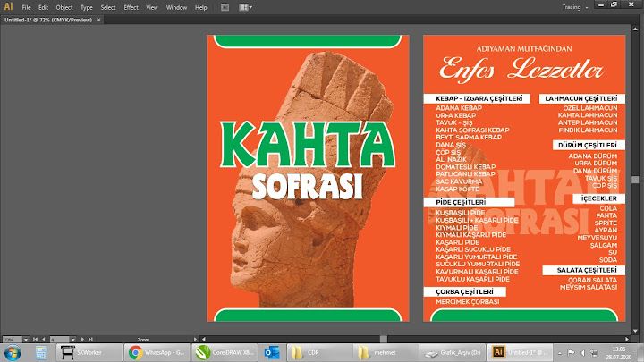
Task: Switch to the SKWorker taskbar window
Action: [89, 352]
